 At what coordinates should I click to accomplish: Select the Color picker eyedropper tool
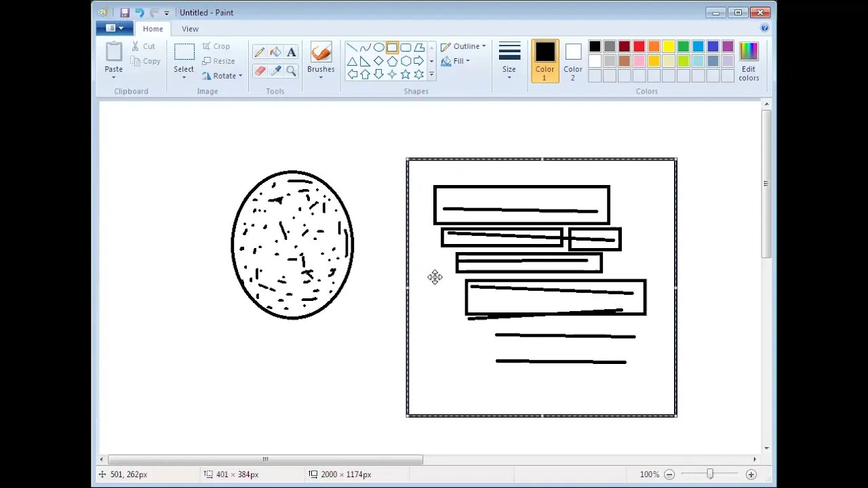click(275, 70)
